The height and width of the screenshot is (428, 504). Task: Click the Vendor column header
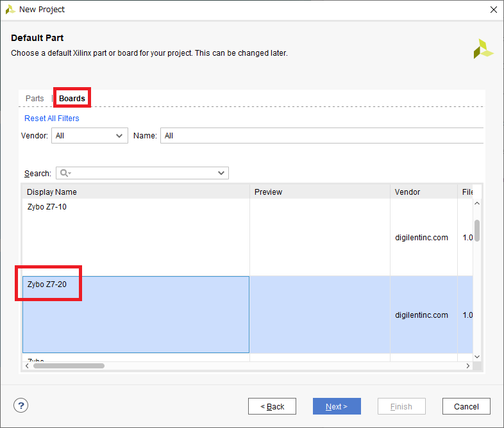click(424, 192)
